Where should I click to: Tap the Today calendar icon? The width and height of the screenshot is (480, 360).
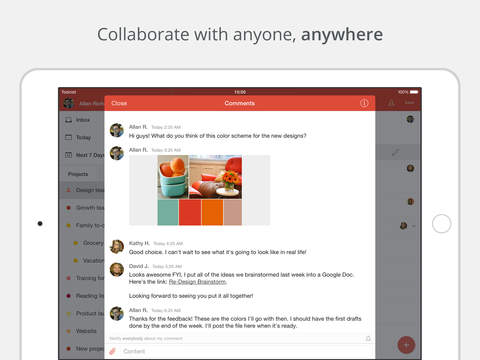pos(68,137)
